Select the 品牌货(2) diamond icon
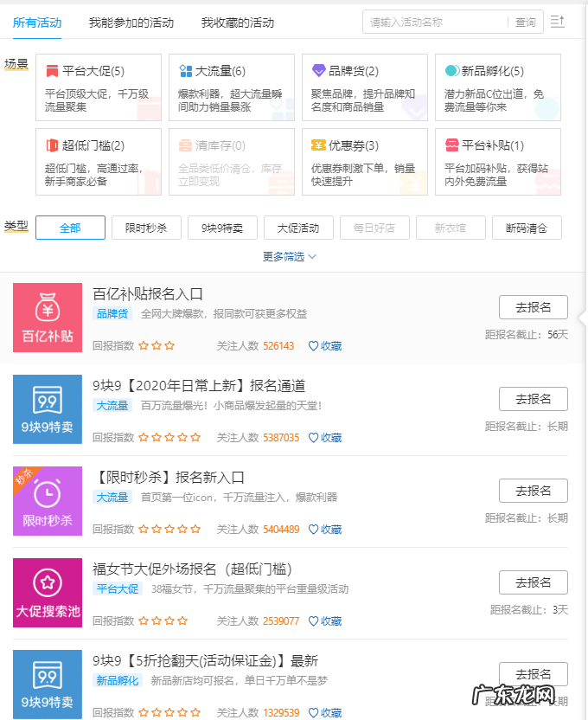Image resolution: width=588 pixels, height=720 pixels. [318, 71]
